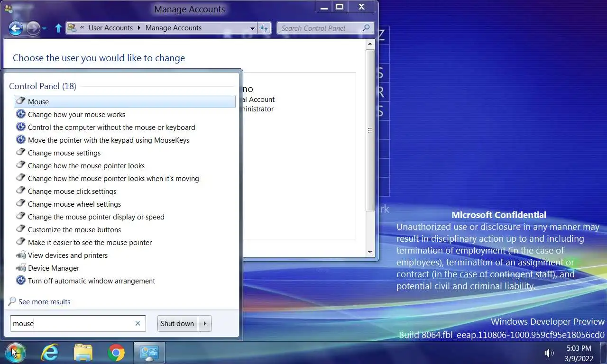Click 'User Accounts' breadcrumb in address bar
This screenshot has width=607, height=364.
[x=110, y=28]
